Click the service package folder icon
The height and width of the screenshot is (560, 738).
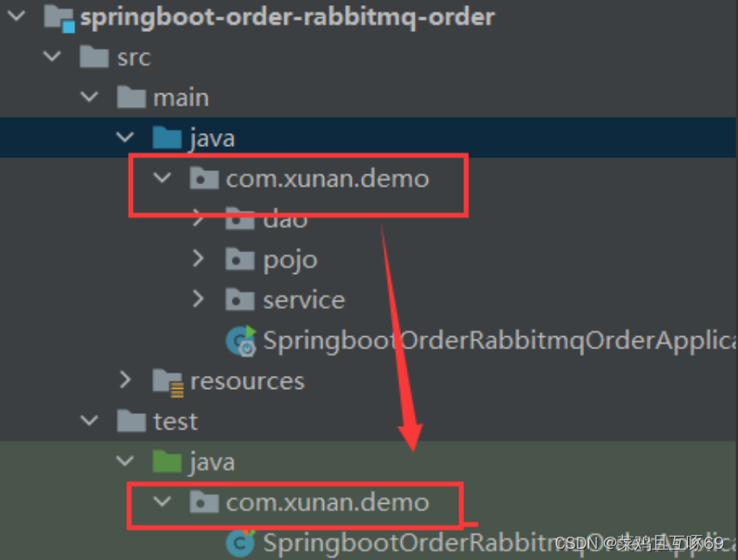coord(239,299)
